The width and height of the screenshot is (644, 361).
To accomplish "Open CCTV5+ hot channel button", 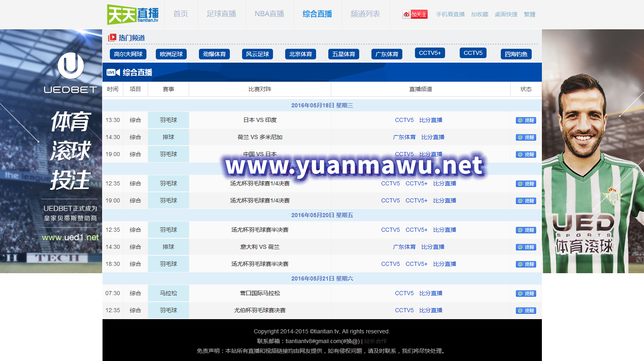I will tap(430, 53).
